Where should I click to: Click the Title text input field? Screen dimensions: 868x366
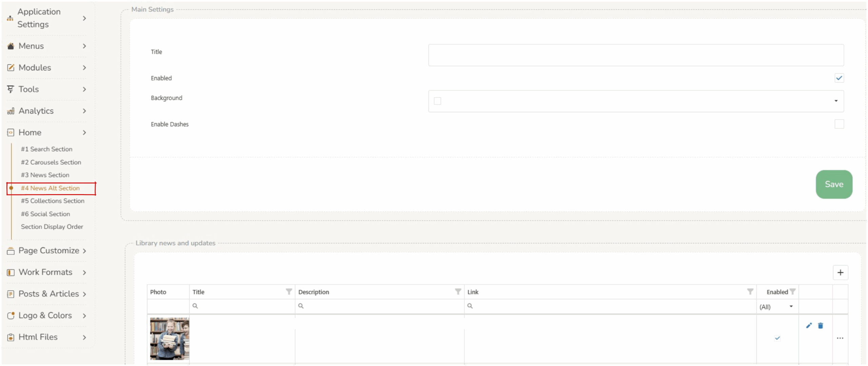click(x=636, y=55)
